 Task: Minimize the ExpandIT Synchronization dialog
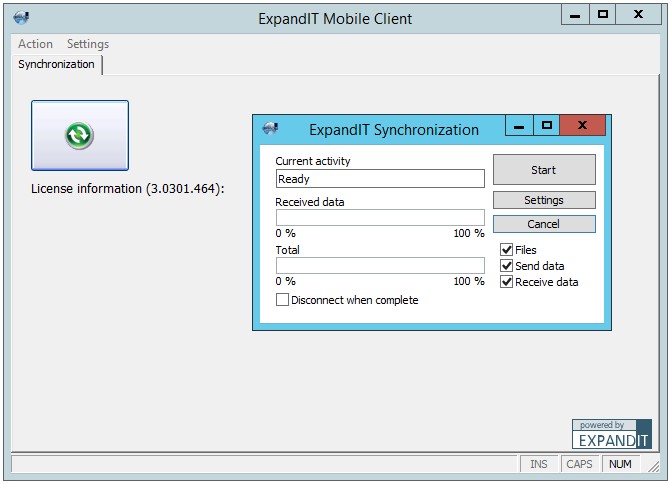519,126
